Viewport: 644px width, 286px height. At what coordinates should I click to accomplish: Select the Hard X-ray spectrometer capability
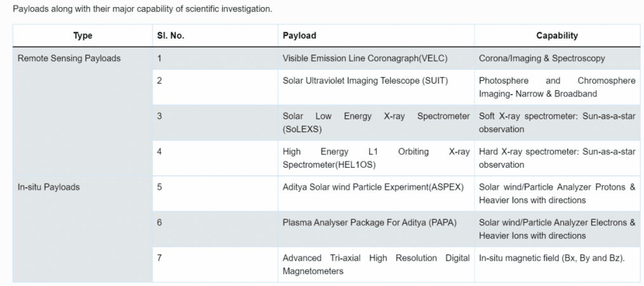coord(557,158)
